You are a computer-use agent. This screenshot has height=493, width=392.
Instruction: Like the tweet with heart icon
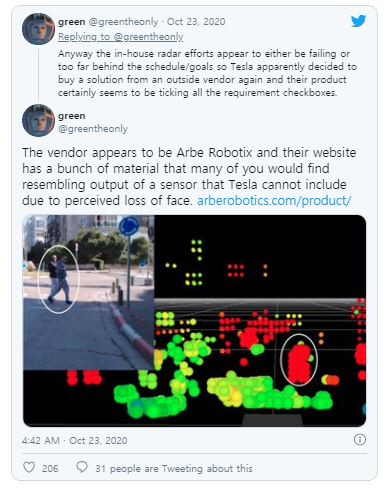click(x=29, y=467)
